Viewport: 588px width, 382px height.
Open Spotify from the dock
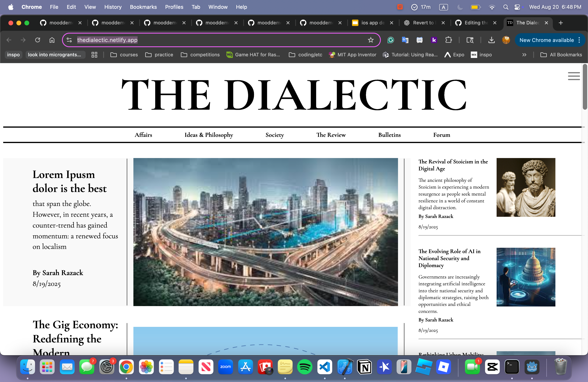pyautogui.click(x=305, y=367)
